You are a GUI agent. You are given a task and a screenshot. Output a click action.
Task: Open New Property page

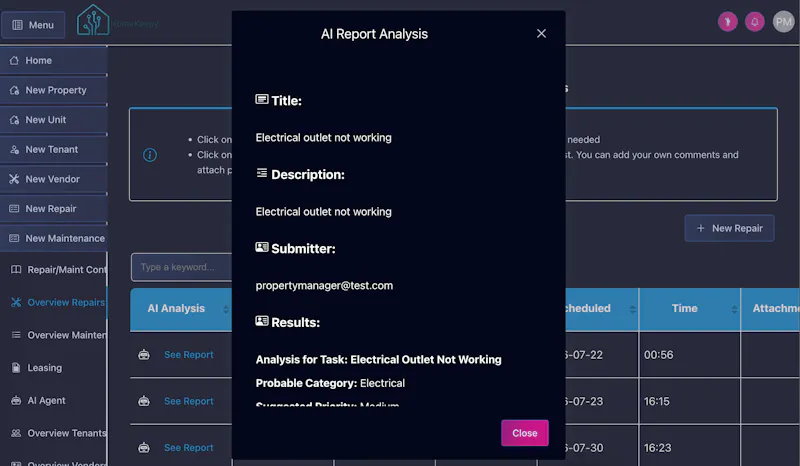point(54,90)
